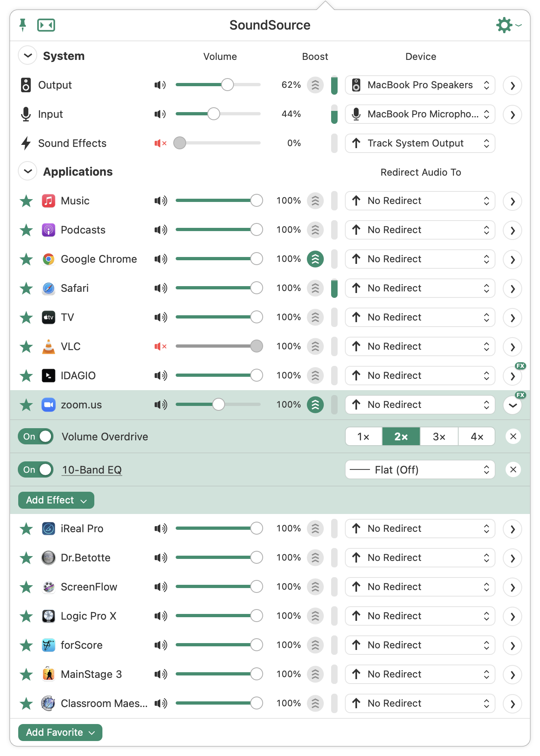Enable boost for VLC
The width and height of the screenshot is (540, 756).
[315, 346]
